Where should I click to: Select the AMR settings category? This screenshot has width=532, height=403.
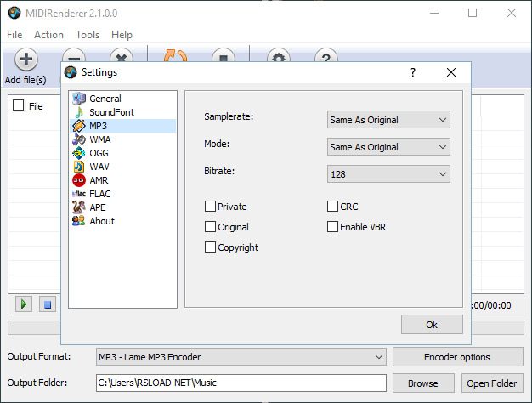coord(123,180)
